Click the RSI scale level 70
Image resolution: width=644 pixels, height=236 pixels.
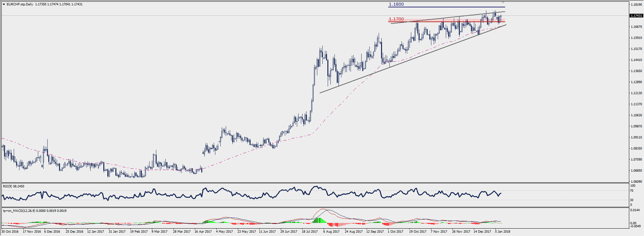tap(632, 191)
